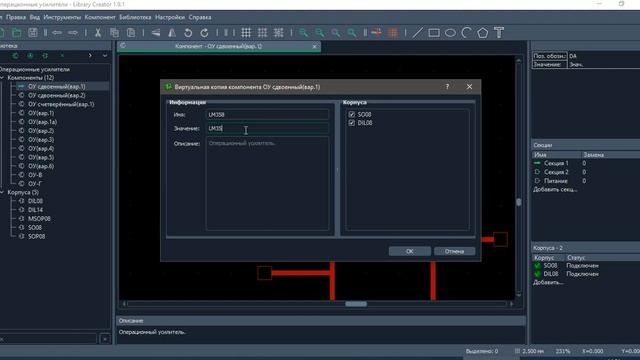Select the MSOP08 package in tree

coord(39,219)
